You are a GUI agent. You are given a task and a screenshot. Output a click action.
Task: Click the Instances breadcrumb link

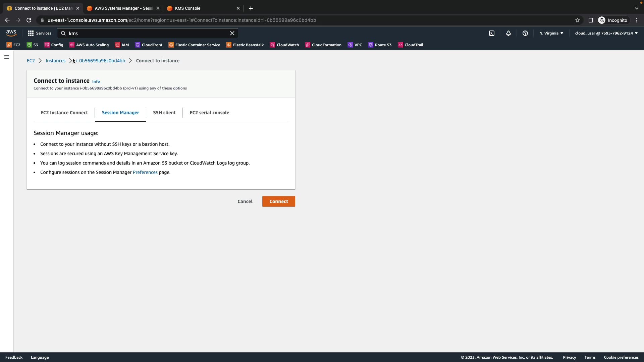coord(55,61)
